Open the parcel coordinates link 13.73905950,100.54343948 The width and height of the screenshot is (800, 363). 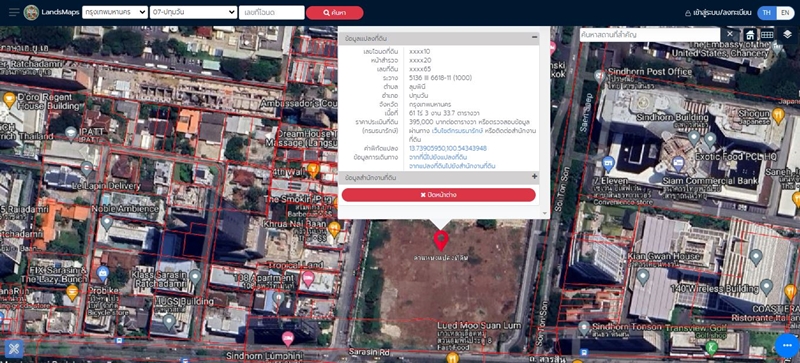tap(447, 149)
